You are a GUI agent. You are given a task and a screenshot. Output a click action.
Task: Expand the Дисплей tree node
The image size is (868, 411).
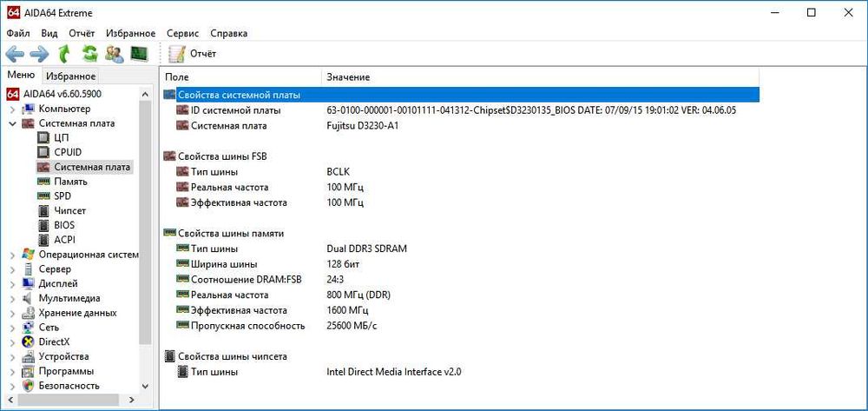tap(12, 283)
